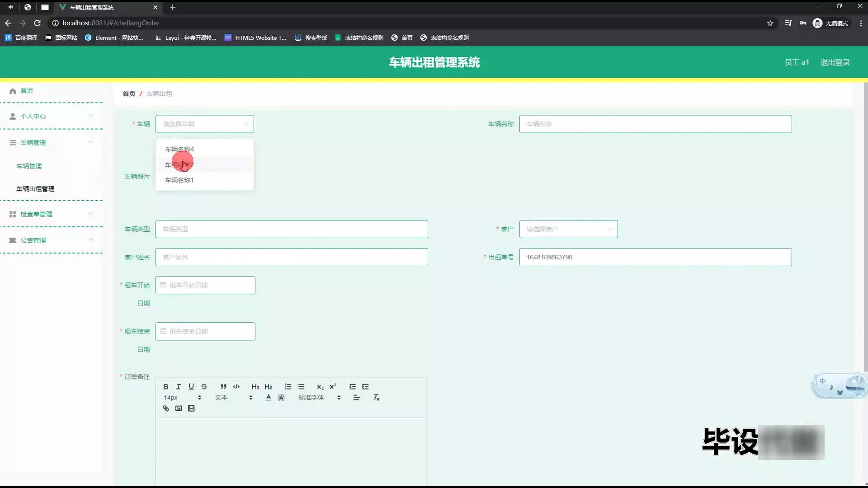
Task: Go to 首页 in the sidebar
Action: (27, 91)
